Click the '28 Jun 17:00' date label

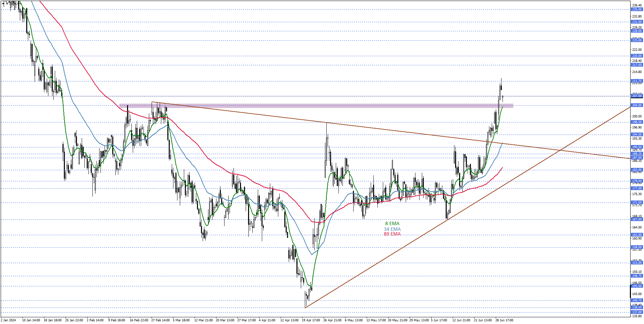(504, 320)
